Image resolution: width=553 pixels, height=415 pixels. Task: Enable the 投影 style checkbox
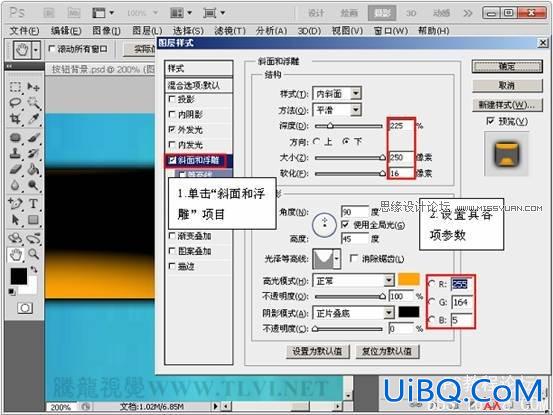[x=172, y=99]
